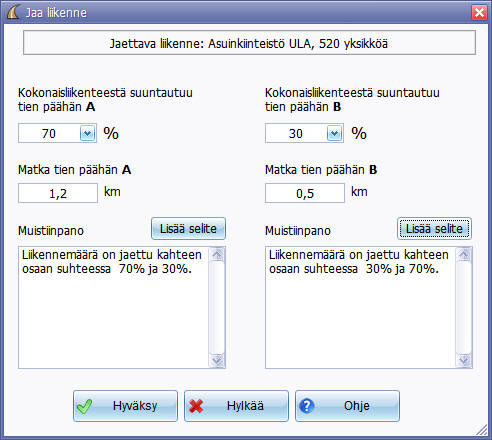Click the Hyväksy button label

pyautogui.click(x=135, y=406)
